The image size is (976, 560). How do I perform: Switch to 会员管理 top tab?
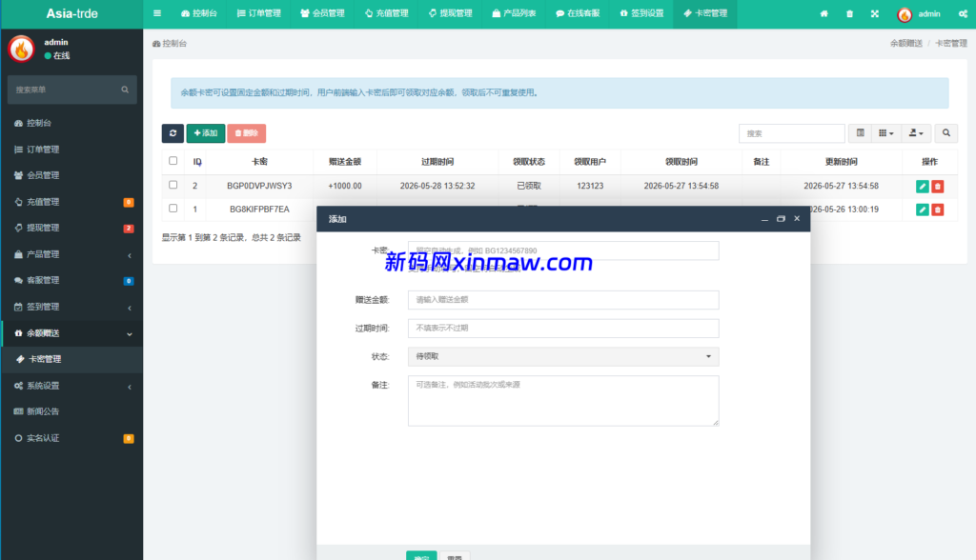point(322,13)
